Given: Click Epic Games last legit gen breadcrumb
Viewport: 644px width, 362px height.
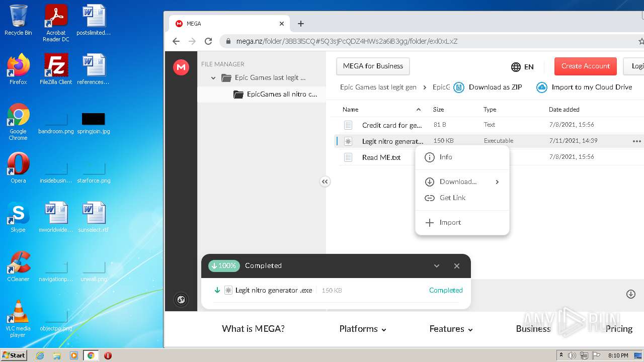Looking at the screenshot, I should coord(378,87).
